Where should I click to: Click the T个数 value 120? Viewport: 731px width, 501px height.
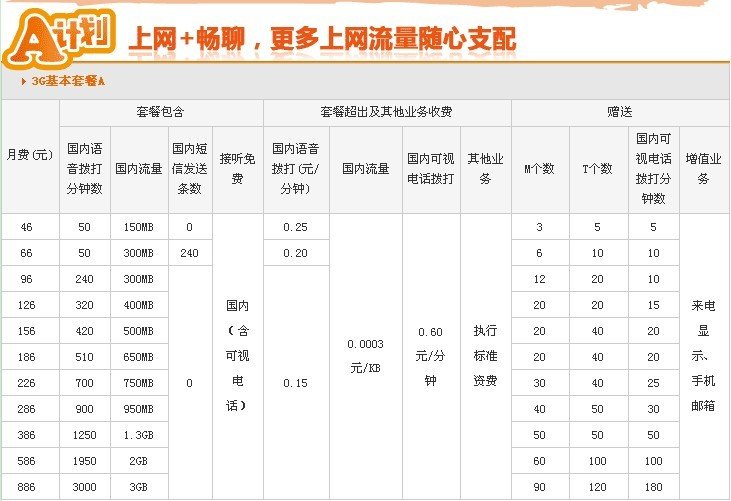[598, 487]
